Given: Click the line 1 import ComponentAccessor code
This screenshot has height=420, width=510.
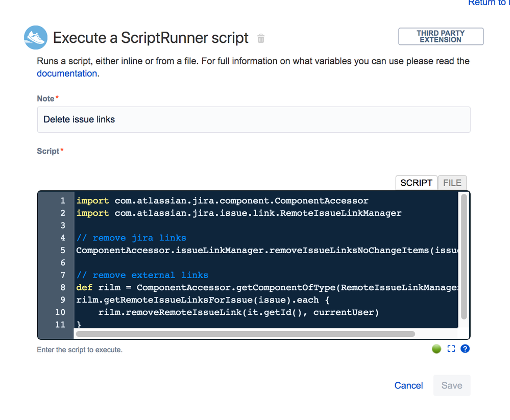Looking at the screenshot, I should tap(222, 201).
